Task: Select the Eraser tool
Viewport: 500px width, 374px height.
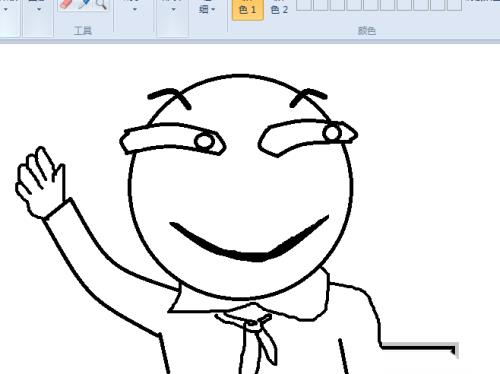Action: [x=66, y=3]
